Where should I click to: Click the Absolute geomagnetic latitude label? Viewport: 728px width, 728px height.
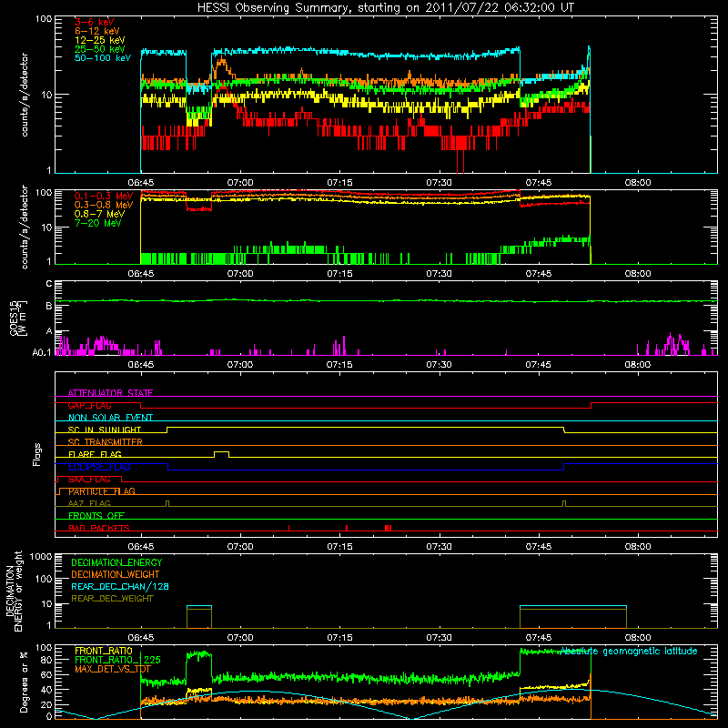coord(629,651)
